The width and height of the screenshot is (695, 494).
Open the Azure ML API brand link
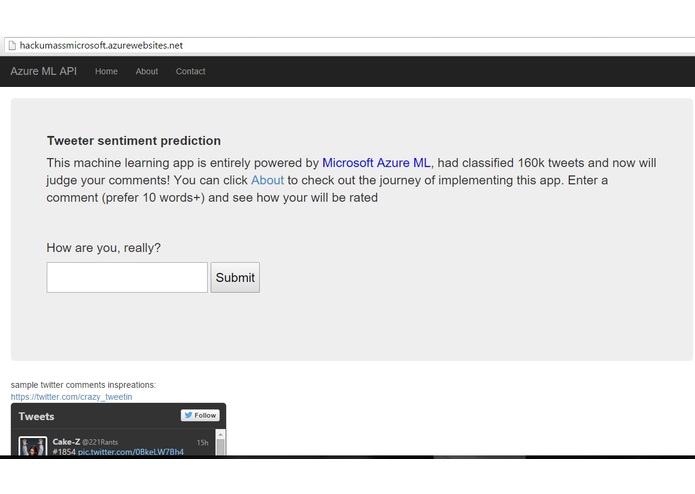[43, 71]
